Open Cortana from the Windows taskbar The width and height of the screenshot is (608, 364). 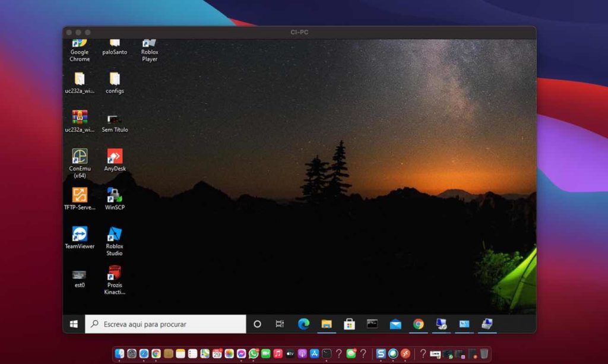(257, 324)
